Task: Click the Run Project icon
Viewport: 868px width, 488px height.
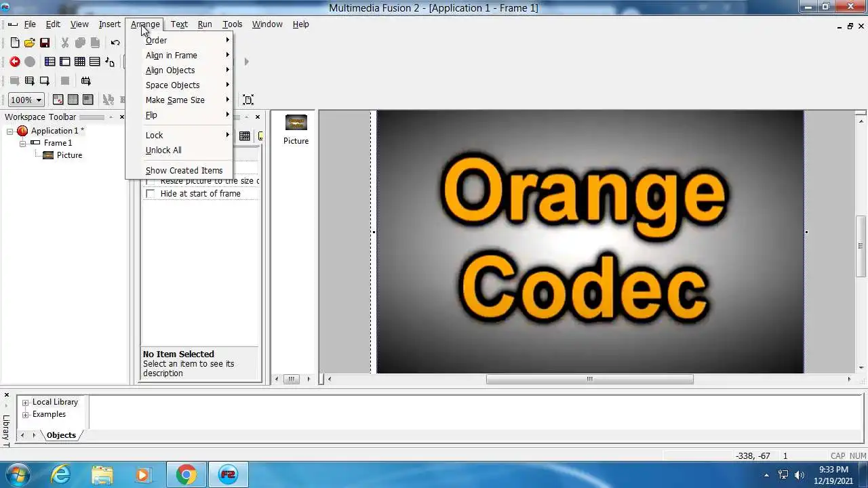Action: [x=15, y=81]
